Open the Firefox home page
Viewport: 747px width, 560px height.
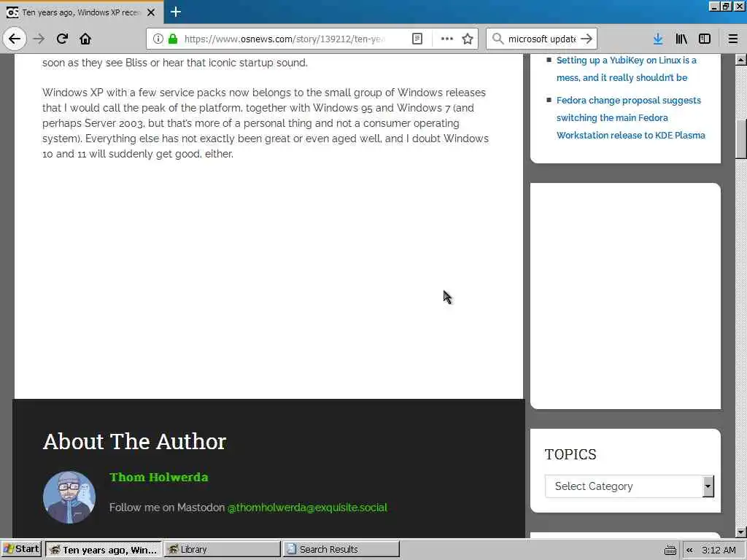tap(85, 39)
